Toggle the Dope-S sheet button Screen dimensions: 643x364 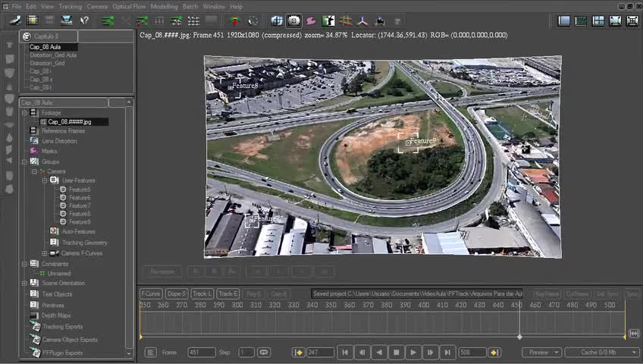coord(177,293)
